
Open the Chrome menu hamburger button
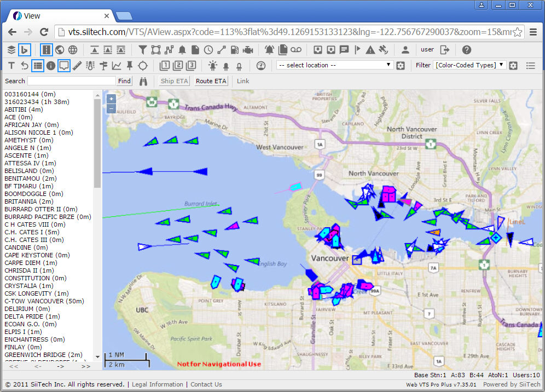click(534, 32)
